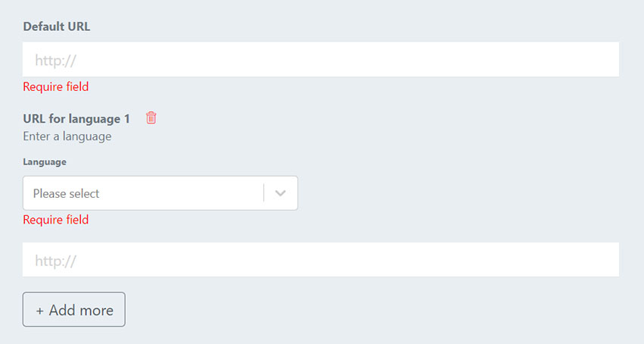Click 'Require field' error under Default URL
The image size is (644, 344).
(56, 86)
